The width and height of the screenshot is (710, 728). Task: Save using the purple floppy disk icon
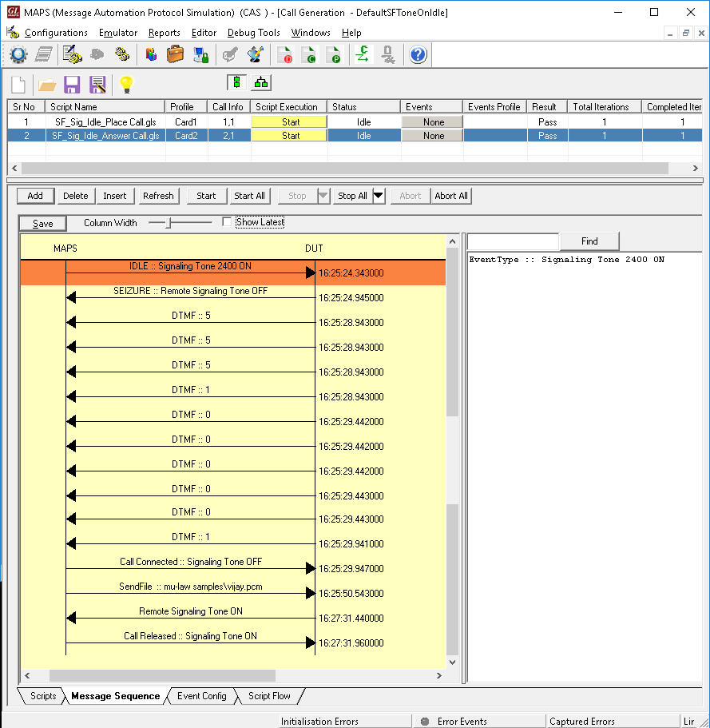72,85
